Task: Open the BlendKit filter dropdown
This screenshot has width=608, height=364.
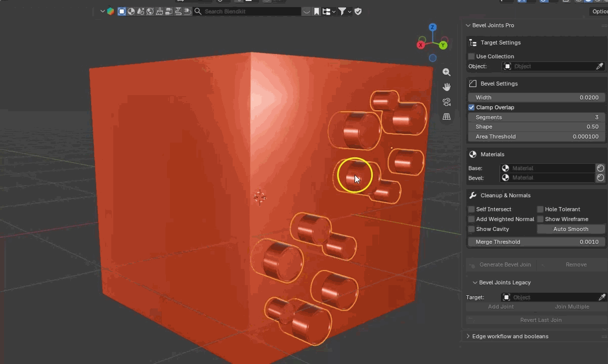Action: coord(344,11)
